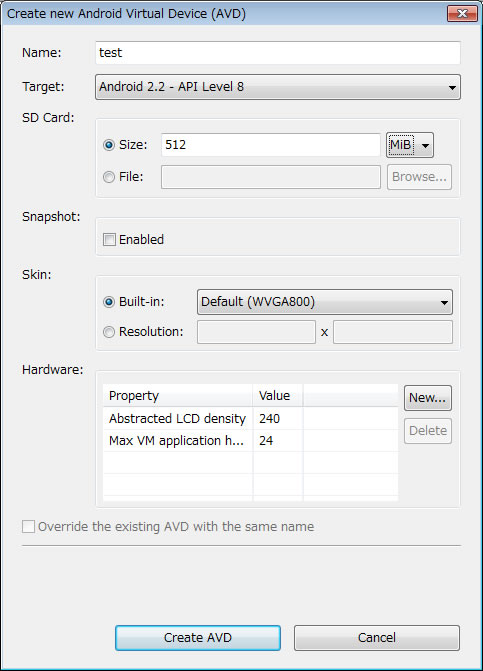
Task: Select the SD Card Size radio button
Action: [109, 145]
